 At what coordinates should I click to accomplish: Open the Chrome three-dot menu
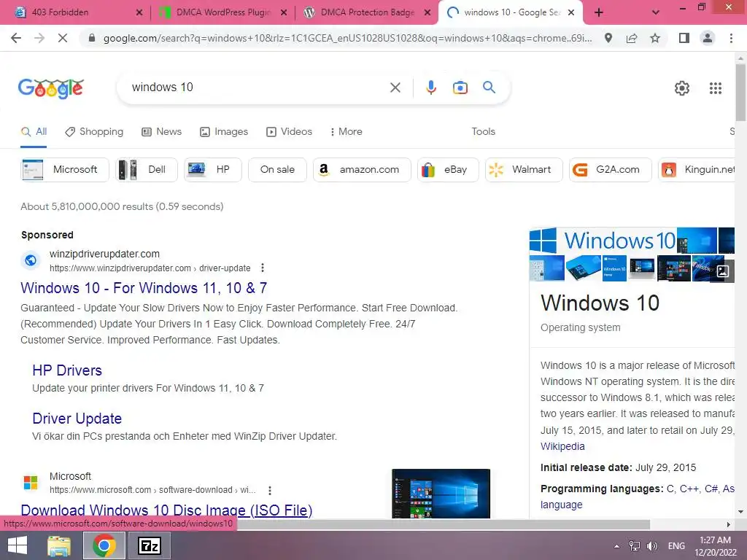coord(731,38)
